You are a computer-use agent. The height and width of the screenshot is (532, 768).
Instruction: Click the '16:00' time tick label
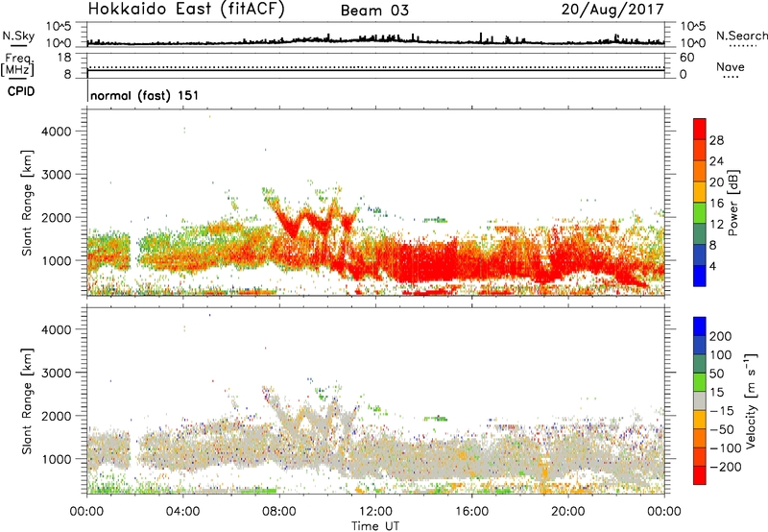pos(471,512)
